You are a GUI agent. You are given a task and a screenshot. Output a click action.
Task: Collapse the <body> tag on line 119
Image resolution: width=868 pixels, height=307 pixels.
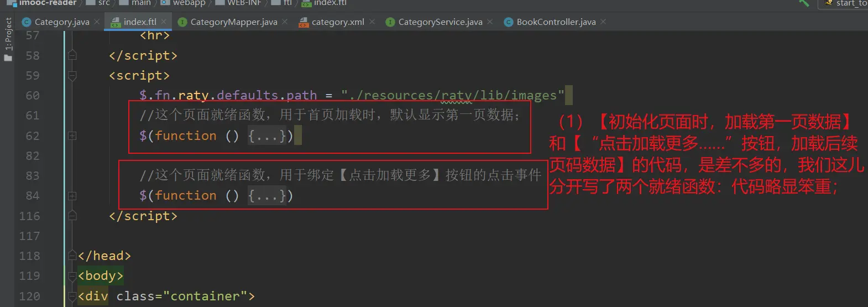(72, 275)
